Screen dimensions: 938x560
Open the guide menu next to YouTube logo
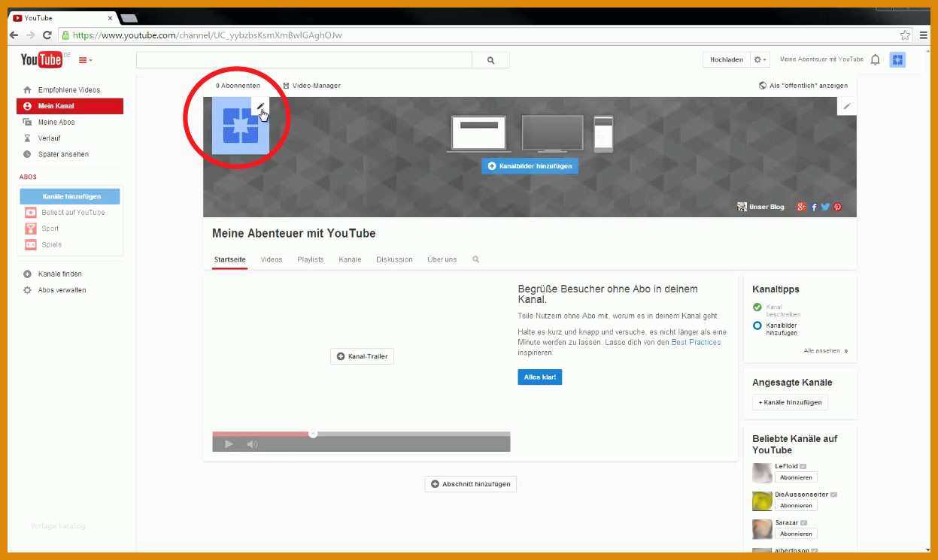(x=85, y=60)
